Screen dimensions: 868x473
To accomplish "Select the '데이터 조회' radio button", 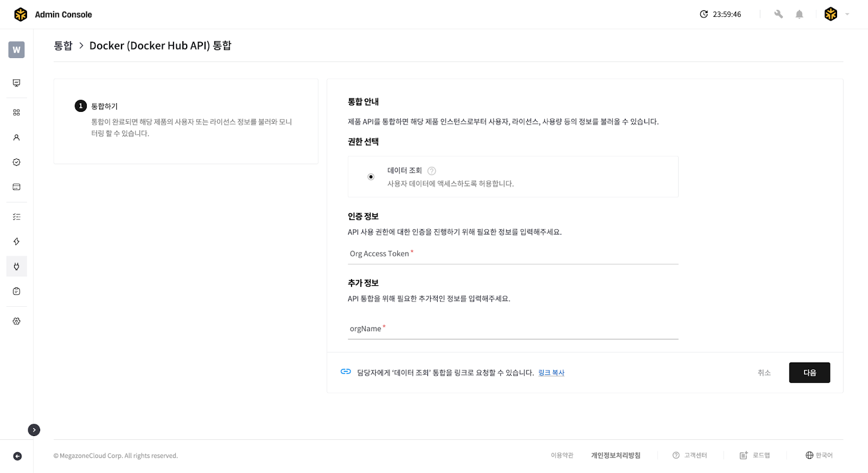I will coord(371,177).
